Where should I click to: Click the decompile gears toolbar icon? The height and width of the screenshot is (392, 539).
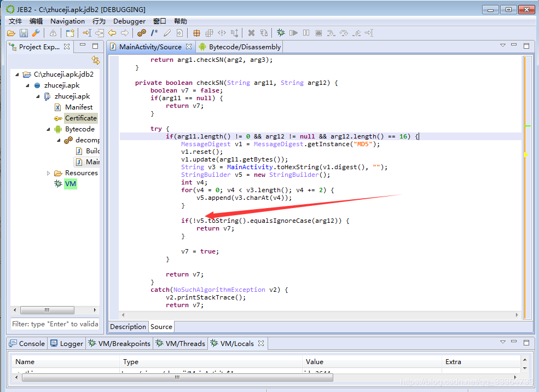[x=142, y=33]
